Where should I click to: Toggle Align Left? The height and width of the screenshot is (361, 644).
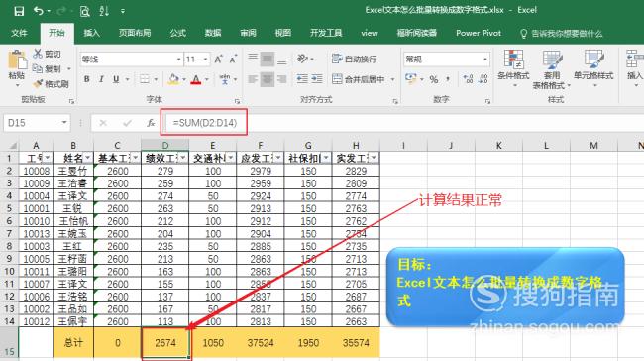point(253,79)
